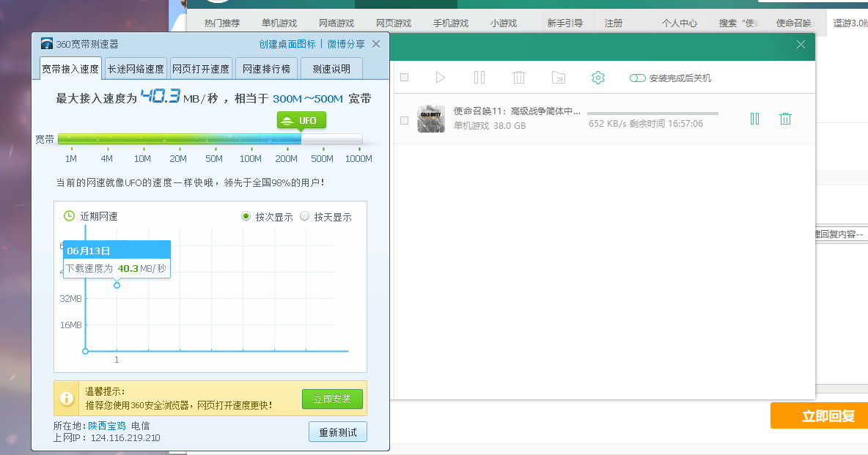This screenshot has height=455, width=868.
Task: Open download folder icon in toolbar
Action: click(559, 78)
